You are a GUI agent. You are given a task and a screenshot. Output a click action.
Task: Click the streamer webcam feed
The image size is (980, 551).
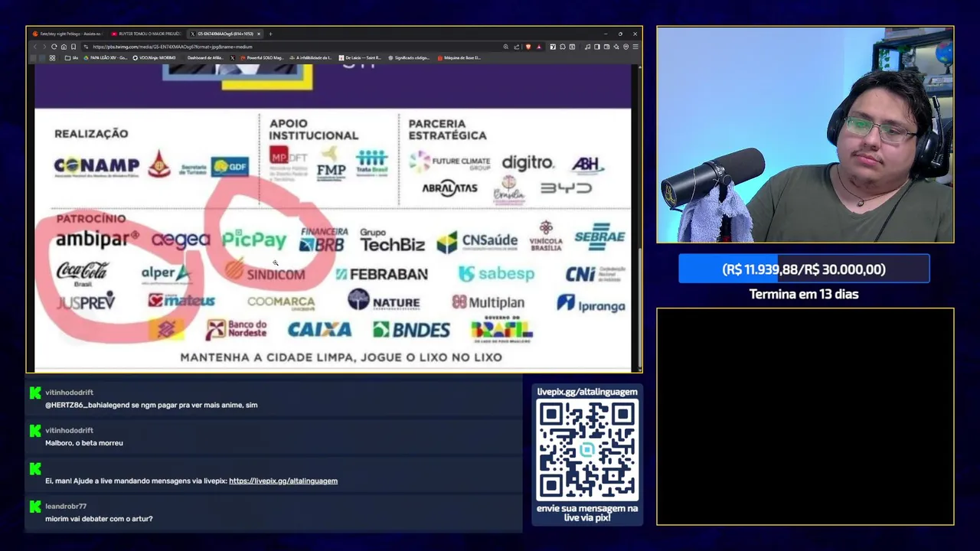tap(805, 135)
